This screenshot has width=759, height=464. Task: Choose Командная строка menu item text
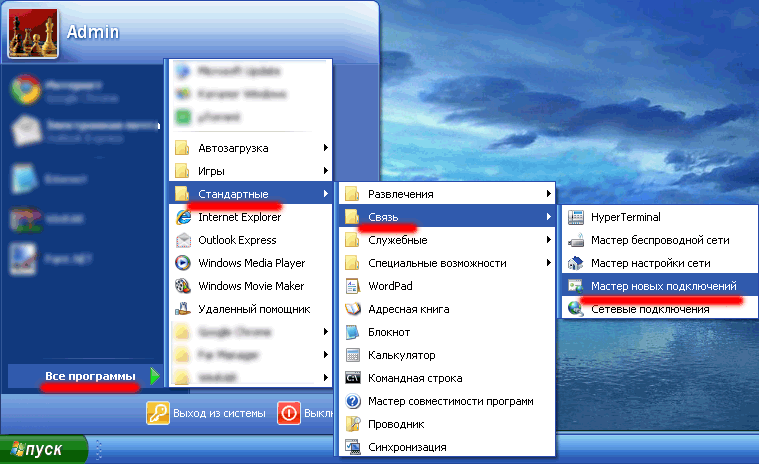(x=415, y=378)
